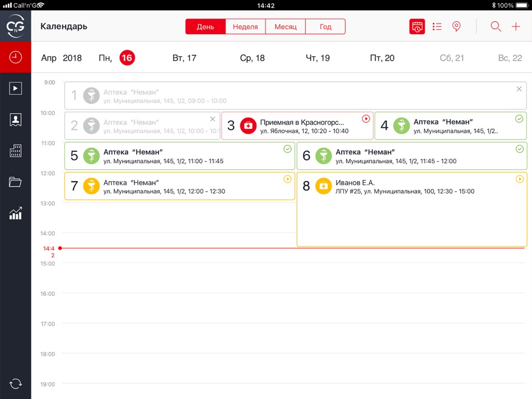Click the ЛПУ #25 address line
The image size is (532, 399).
[x=405, y=191]
